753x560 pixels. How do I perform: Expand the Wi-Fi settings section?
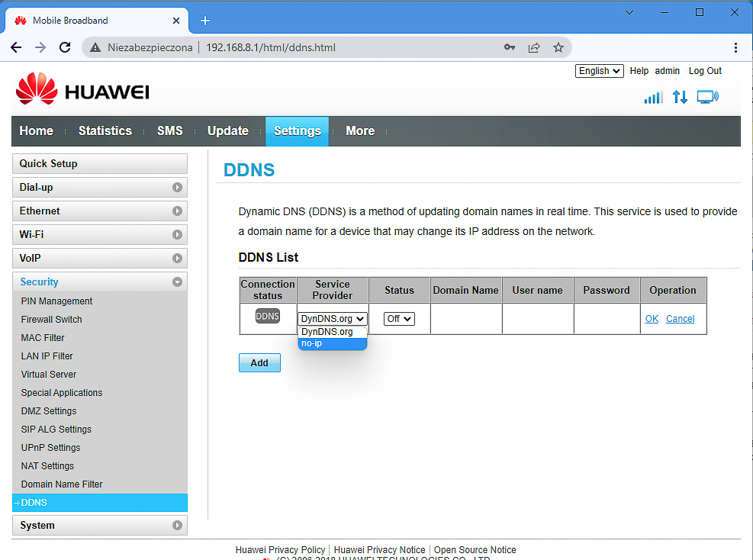[x=99, y=234]
